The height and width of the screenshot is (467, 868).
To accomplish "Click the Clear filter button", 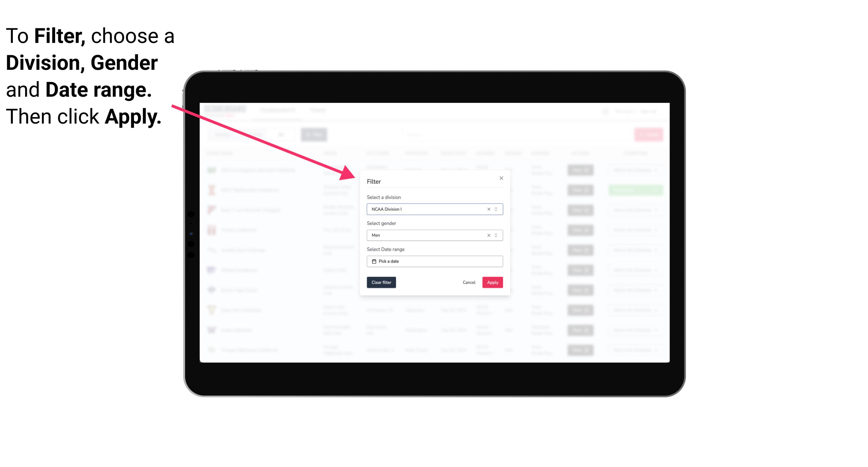I will pos(381,283).
